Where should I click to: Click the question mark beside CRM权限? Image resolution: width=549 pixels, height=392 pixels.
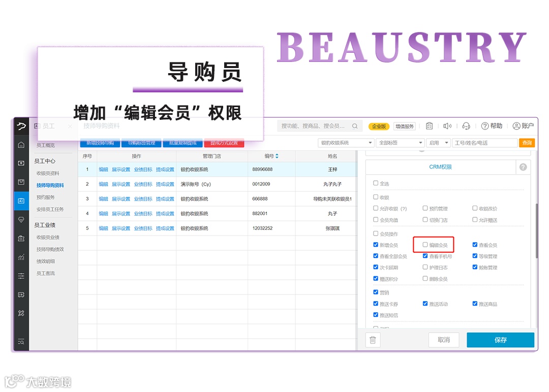[523, 167]
